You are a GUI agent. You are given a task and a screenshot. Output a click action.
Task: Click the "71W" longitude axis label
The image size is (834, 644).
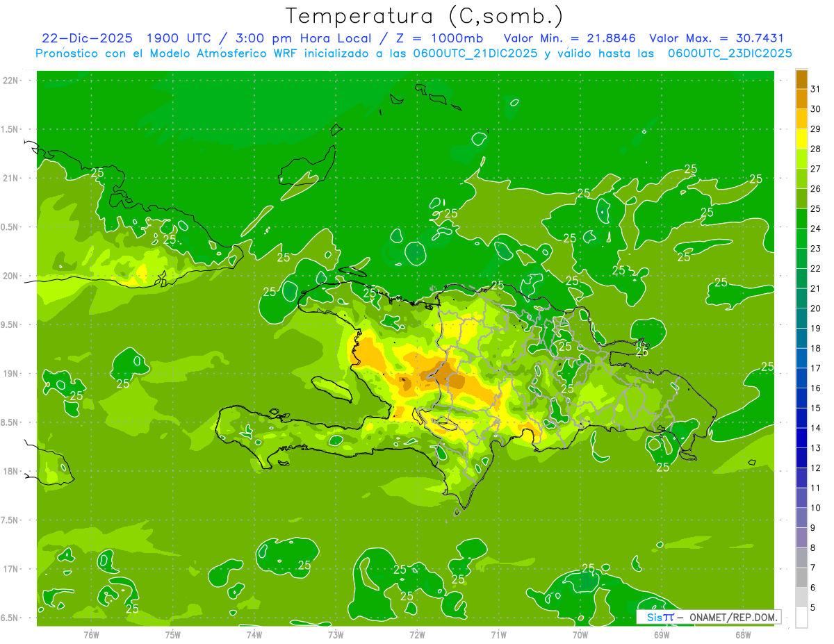pos(498,634)
